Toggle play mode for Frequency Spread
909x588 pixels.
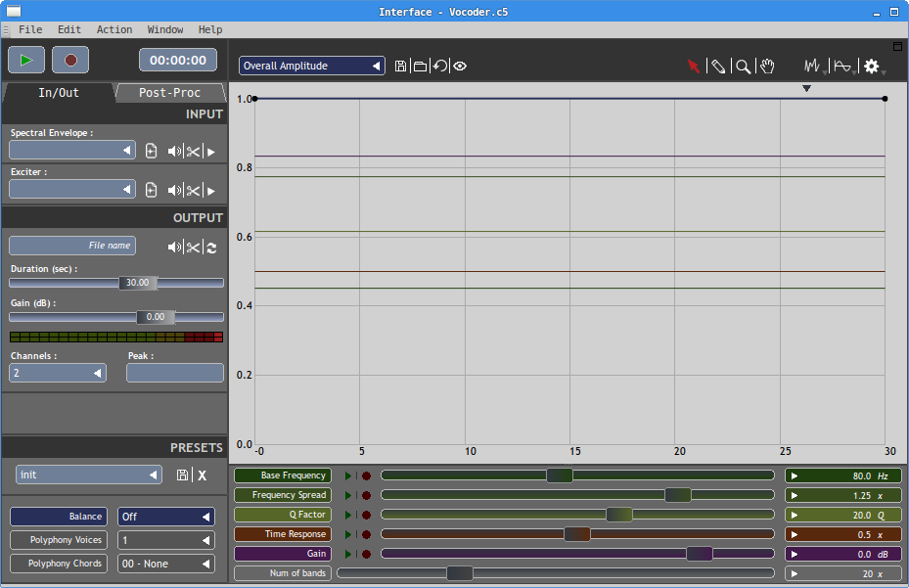click(x=347, y=495)
